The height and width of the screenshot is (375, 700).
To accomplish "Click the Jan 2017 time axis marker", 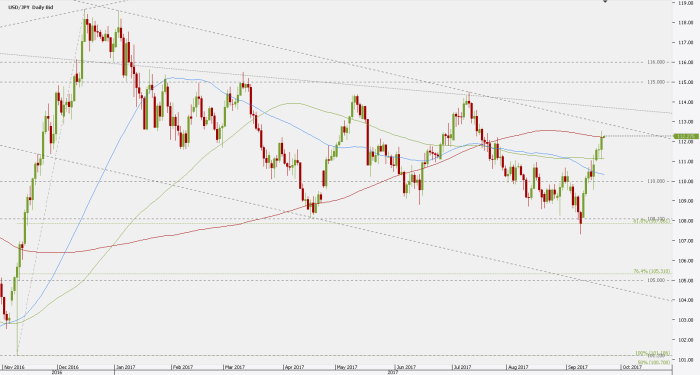I will 125,367.
